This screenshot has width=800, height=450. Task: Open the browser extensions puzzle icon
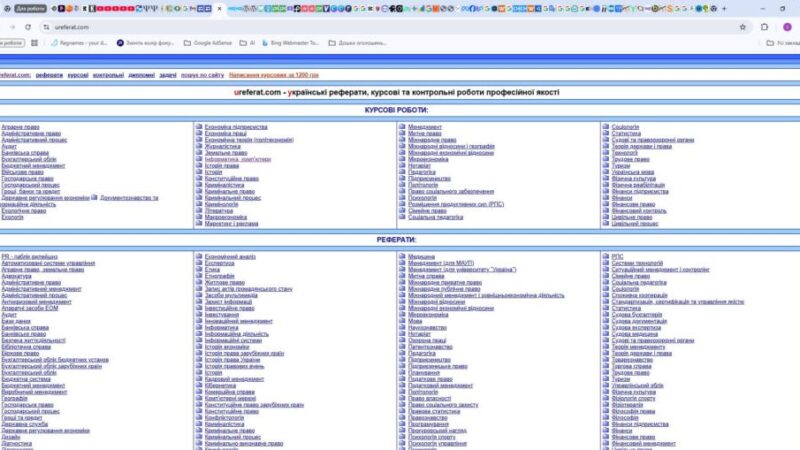tap(765, 27)
